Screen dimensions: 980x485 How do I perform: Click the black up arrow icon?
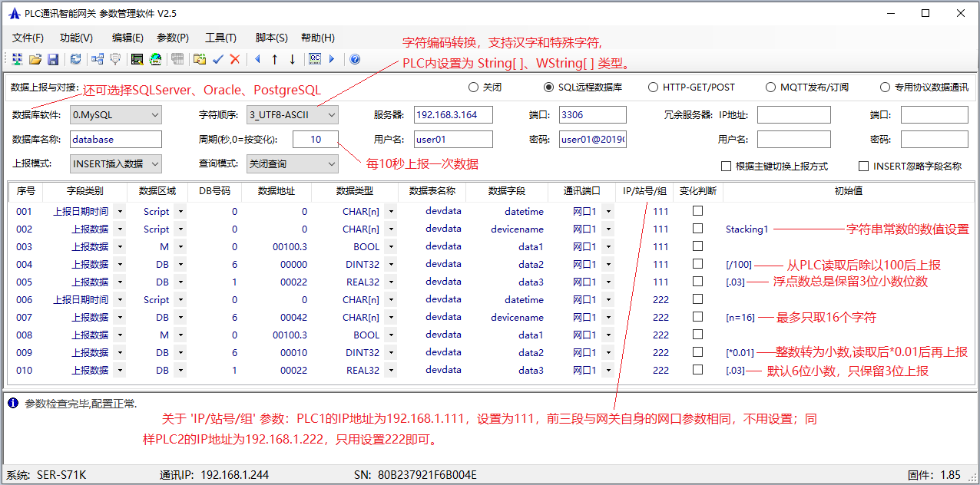274,59
